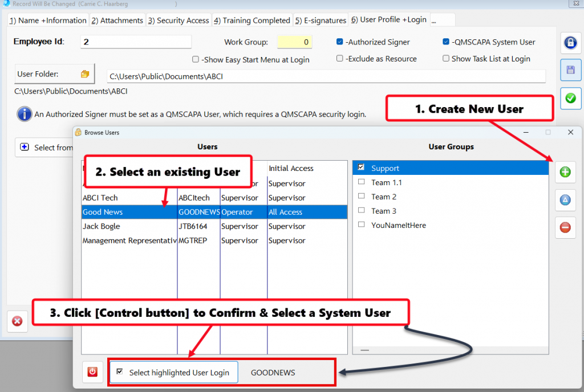Switch to the Training Completed tab

252,21
